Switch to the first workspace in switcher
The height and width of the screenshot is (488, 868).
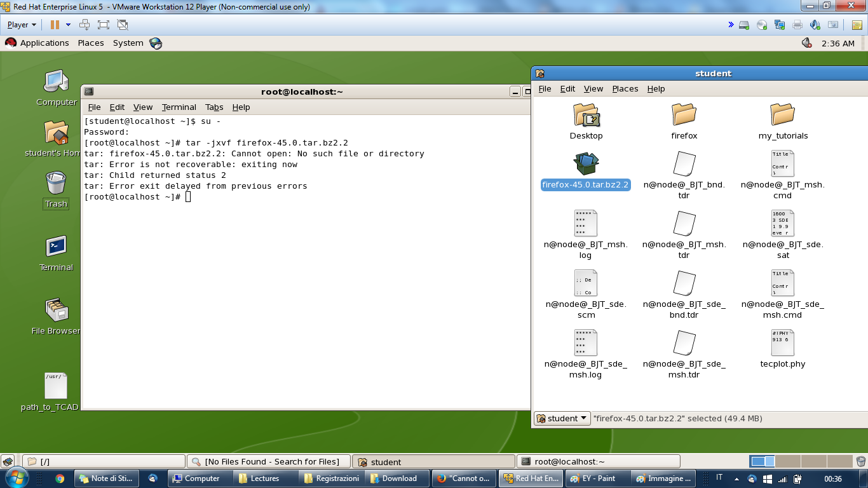[x=762, y=461]
